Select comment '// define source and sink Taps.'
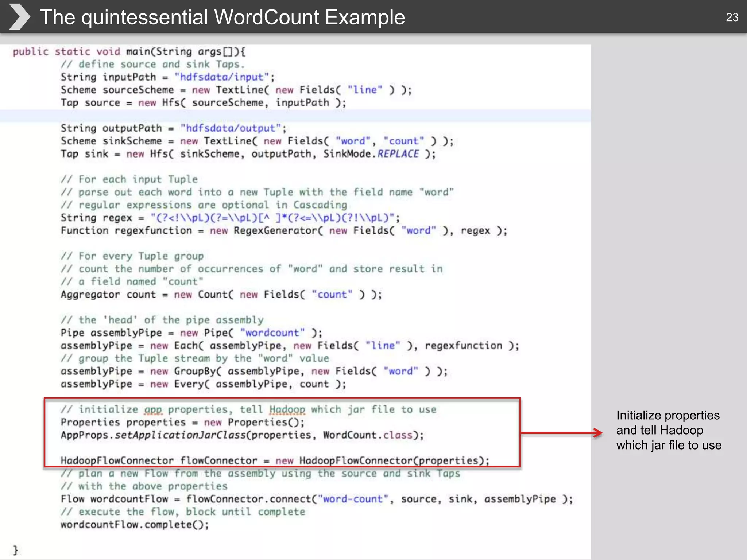Image resolution: width=747 pixels, height=560 pixels. point(152,64)
